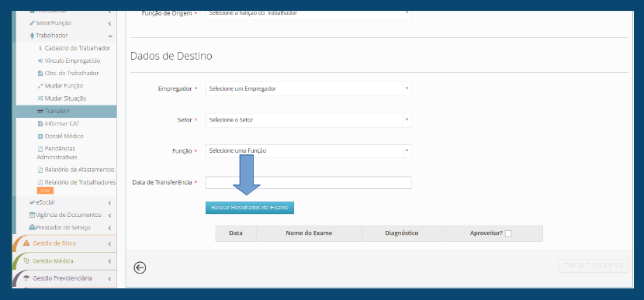Image resolution: width=644 pixels, height=300 pixels.
Task: Open Pendências Administrativas menu item
Action: pyautogui.click(x=57, y=153)
